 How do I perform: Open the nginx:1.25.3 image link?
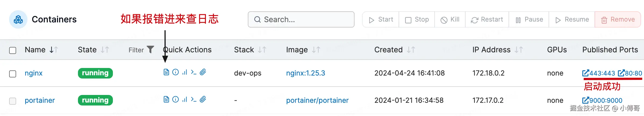tap(305, 73)
